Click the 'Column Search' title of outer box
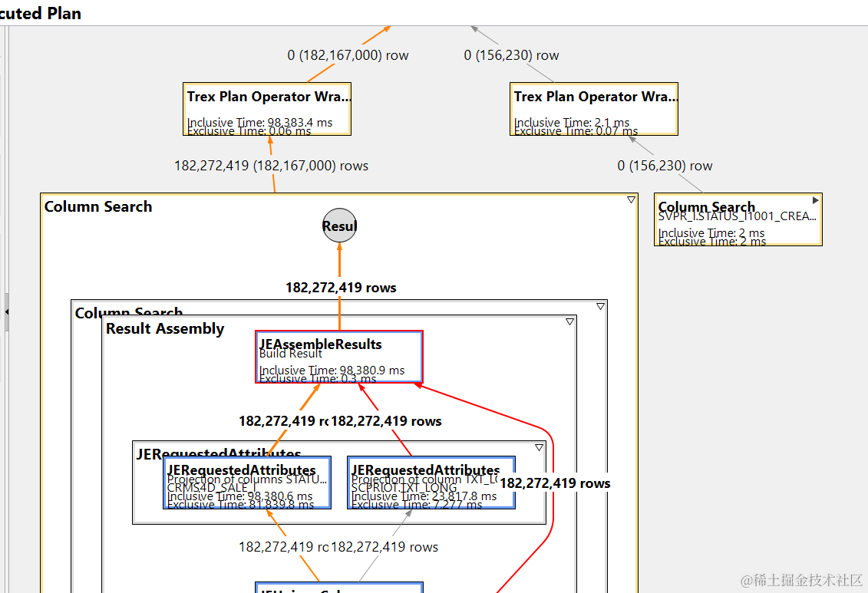The width and height of the screenshot is (868, 593). click(x=98, y=207)
